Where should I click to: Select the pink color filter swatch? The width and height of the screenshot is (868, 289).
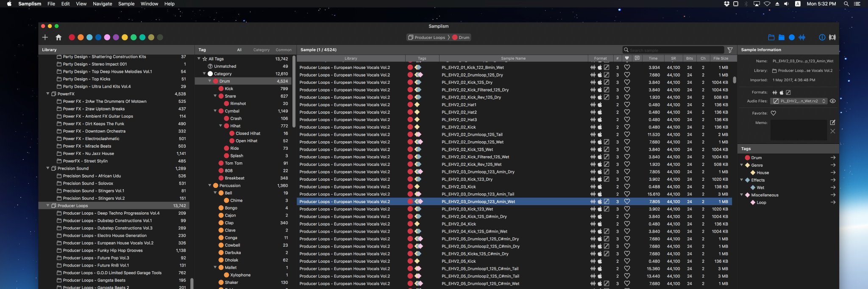(107, 37)
